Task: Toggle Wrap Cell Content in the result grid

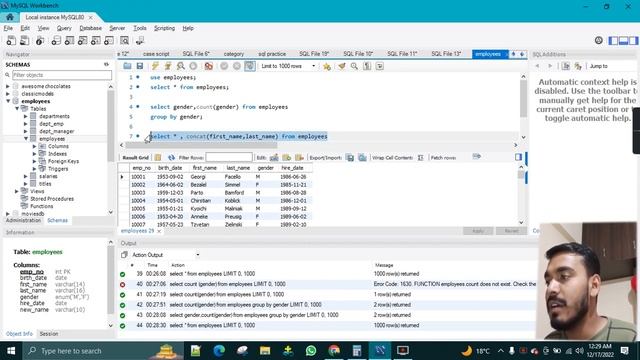Action: (x=421, y=158)
